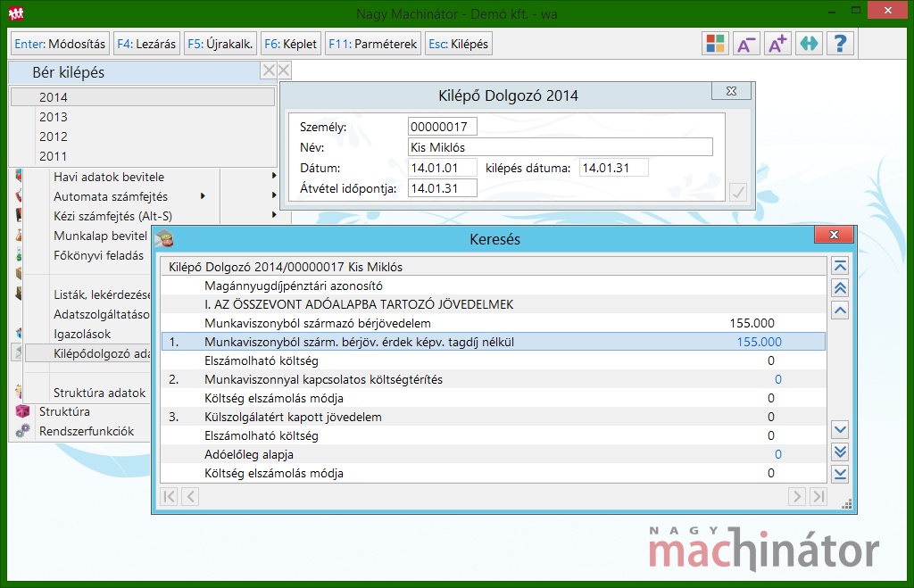Expand Automata számfejtés inner arrow

coord(203,195)
